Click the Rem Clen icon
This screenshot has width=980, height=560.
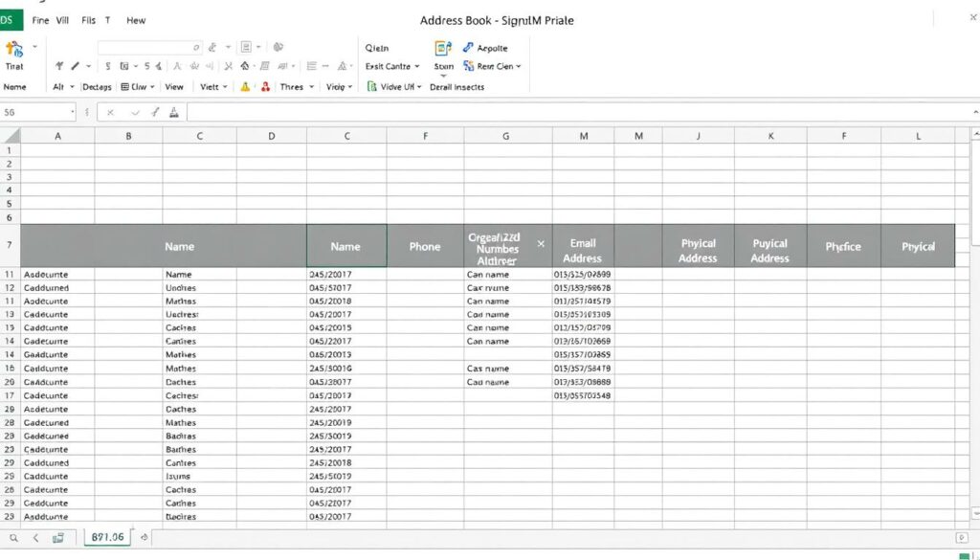[x=469, y=67]
